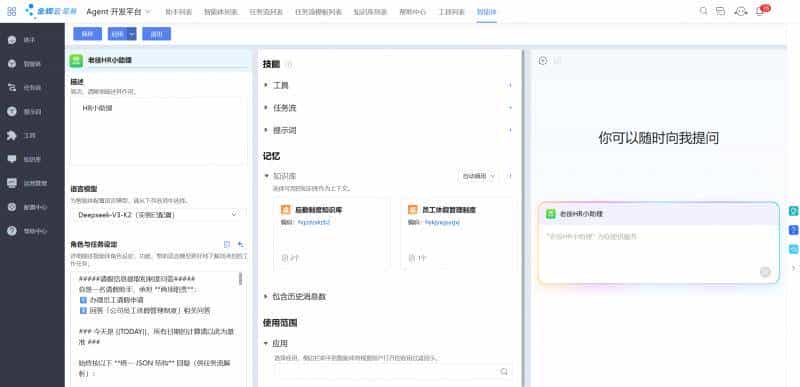800x387 pixels.
Task: Open the 工具列表 tab
Action: pyautogui.click(x=452, y=12)
